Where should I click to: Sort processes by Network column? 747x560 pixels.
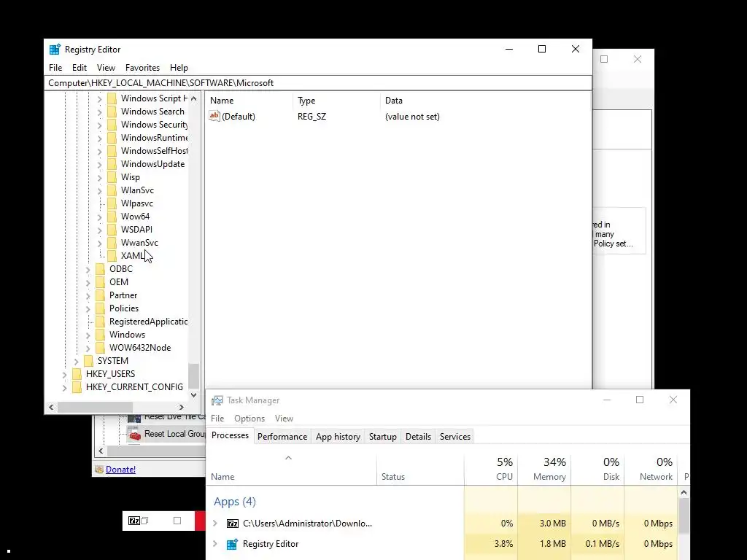point(651,469)
